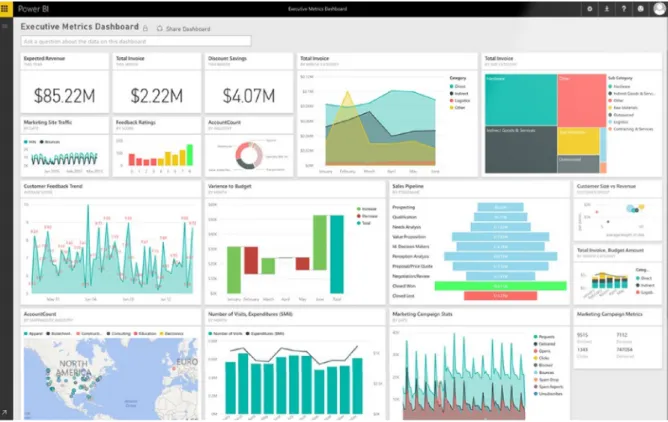The height and width of the screenshot is (422, 668).
Task: Click the Needs Analysis stage label
Action: click(x=406, y=227)
